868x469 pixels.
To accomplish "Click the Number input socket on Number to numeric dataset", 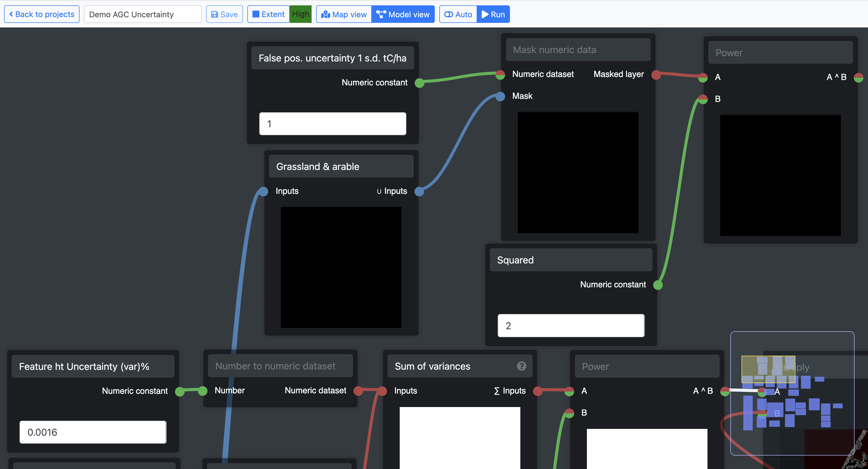I will point(202,391).
